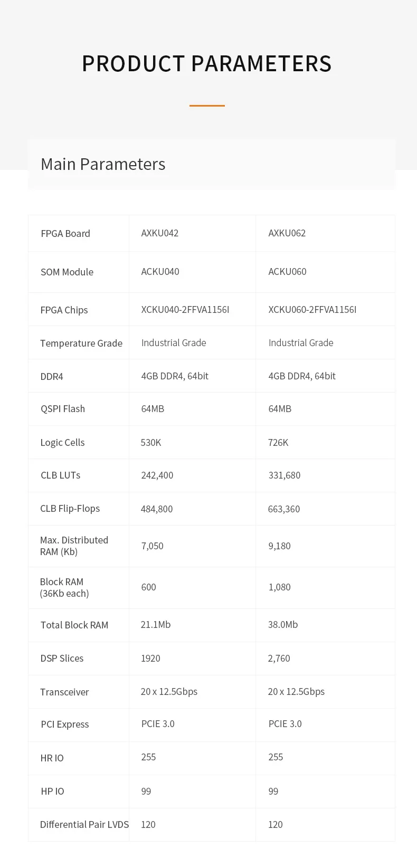
Task: Click the PRODUCT PARAMETERS heading
Action: click(x=207, y=64)
